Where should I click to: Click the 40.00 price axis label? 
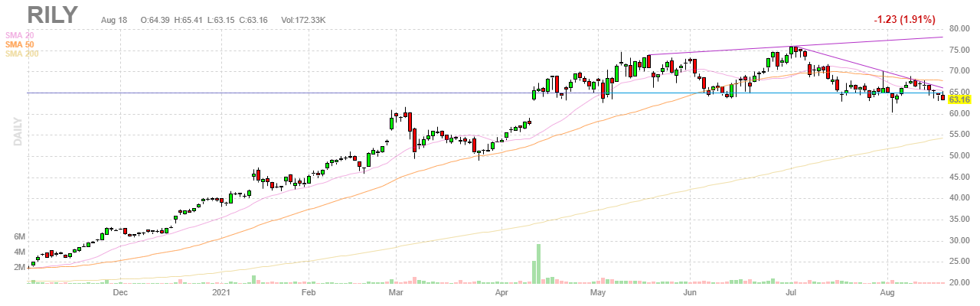tap(959, 198)
